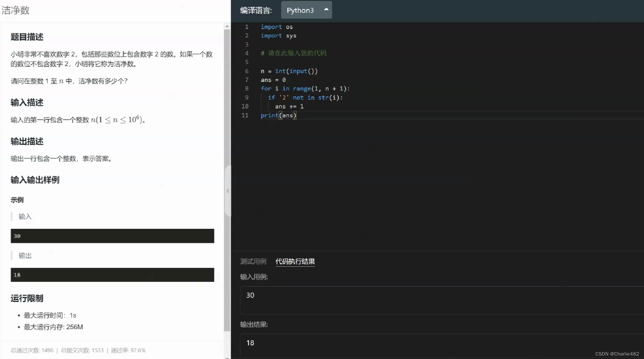This screenshot has height=359, width=644.
Task: Click the 'ans += 1' code line
Action: [289, 107]
